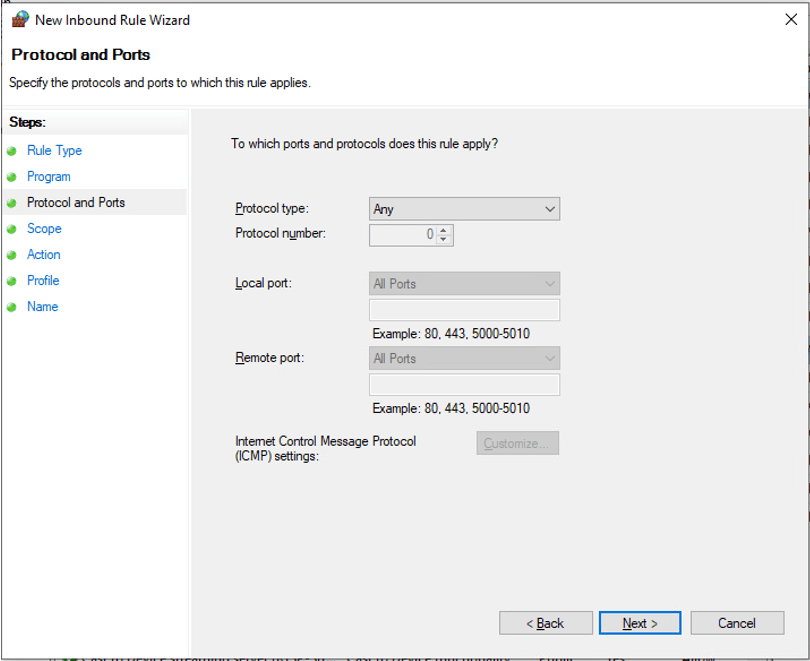This screenshot has height=661, width=810.
Task: Click the Steps: sidebar header
Action: point(27,122)
